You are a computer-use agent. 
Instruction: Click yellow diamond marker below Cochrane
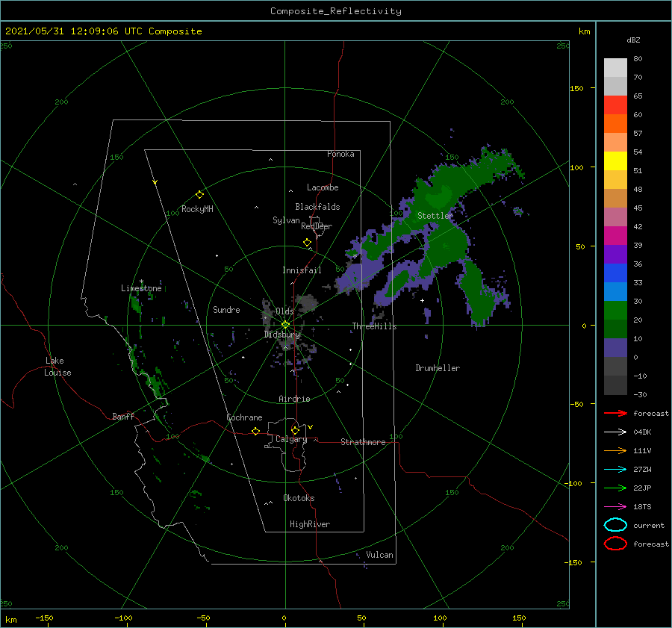pyautogui.click(x=256, y=432)
